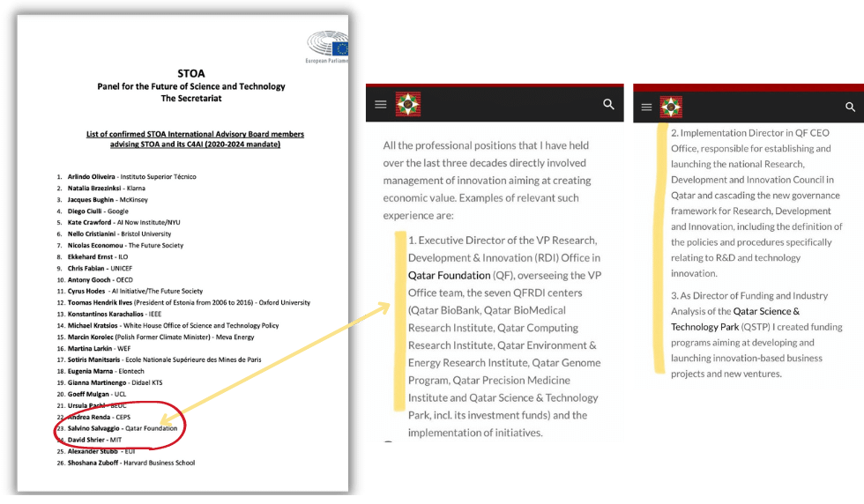Viewport: 864px width, 504px height.
Task: Select row 'Geoff Mulgan - UCL'
Action: 92,395
